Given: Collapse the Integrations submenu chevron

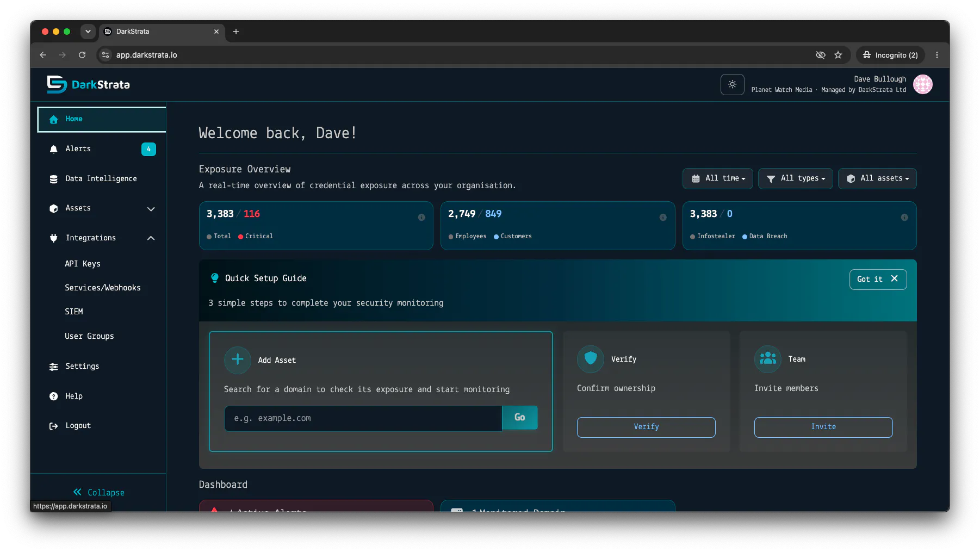Looking at the screenshot, I should (151, 238).
